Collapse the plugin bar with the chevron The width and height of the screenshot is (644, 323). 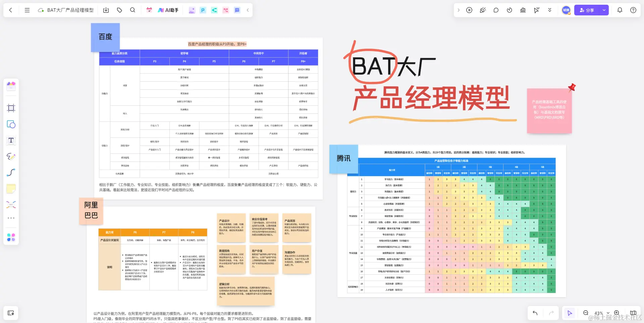248,10
